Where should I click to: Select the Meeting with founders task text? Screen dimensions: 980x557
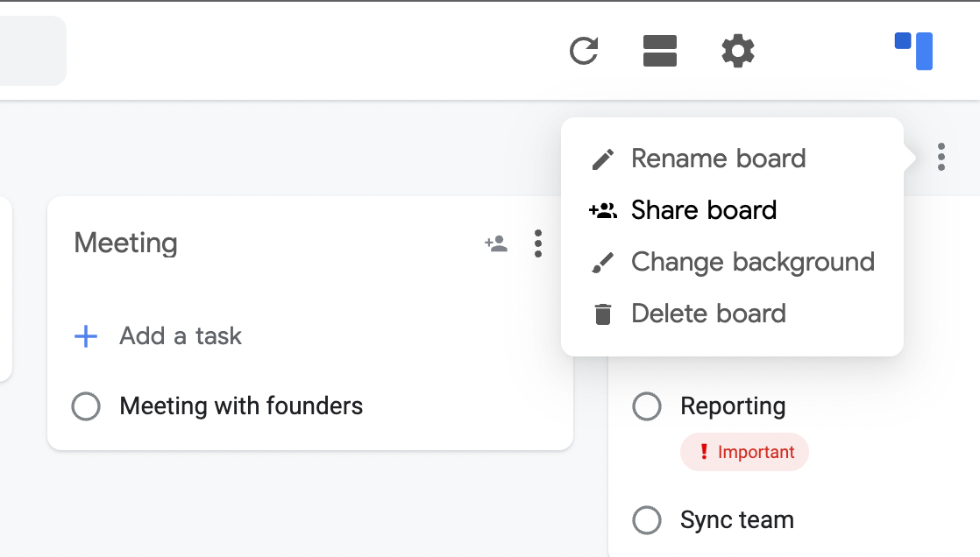[240, 405]
